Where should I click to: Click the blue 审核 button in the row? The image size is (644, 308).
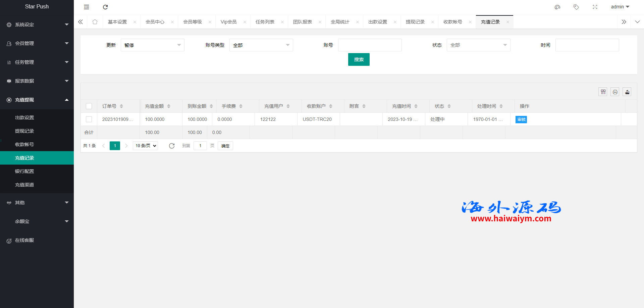[521, 120]
